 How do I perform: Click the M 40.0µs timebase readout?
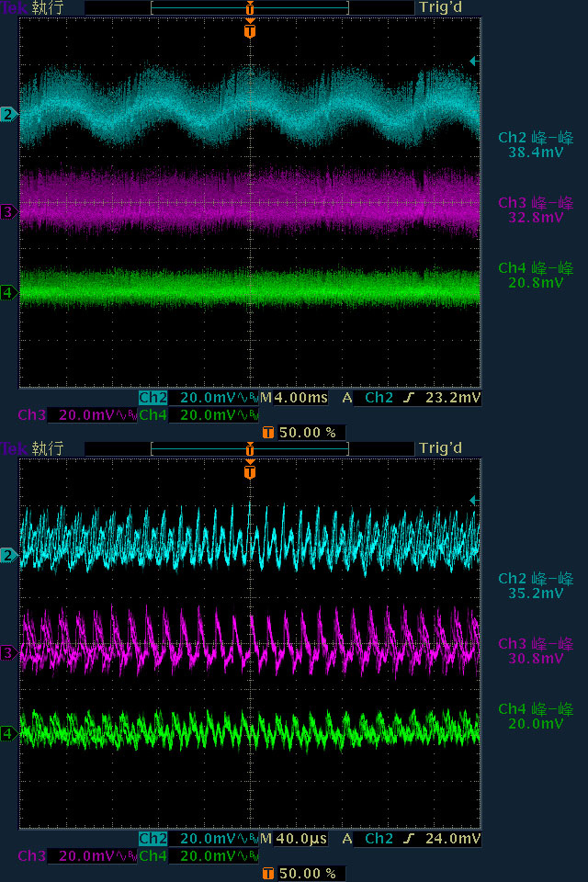click(x=293, y=839)
